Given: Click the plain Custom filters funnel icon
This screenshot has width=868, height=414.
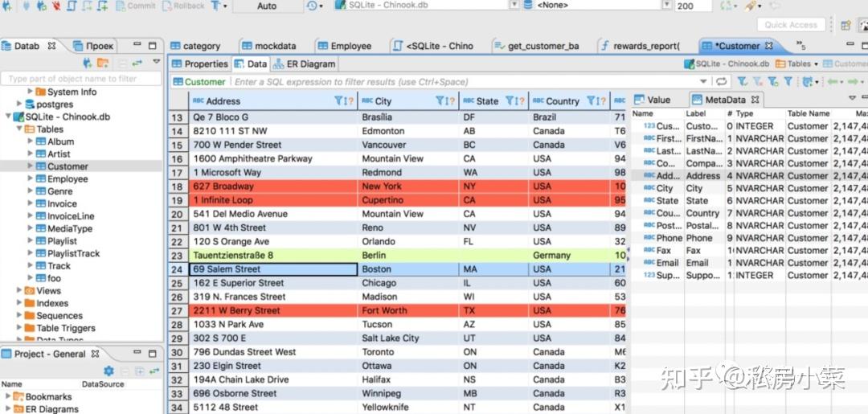Looking at the screenshot, I should [788, 81].
